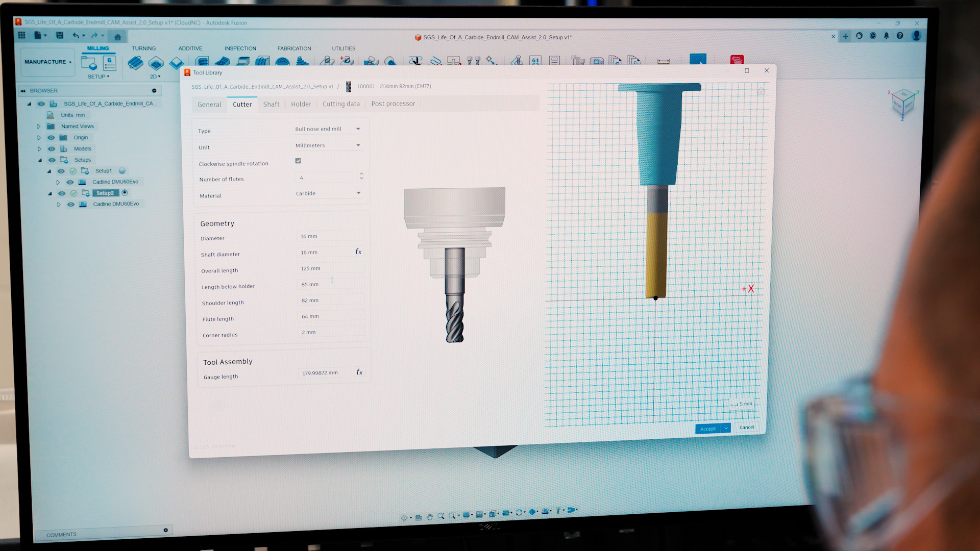The height and width of the screenshot is (551, 980).
Task: Open the notifications bell icon
Action: (887, 36)
